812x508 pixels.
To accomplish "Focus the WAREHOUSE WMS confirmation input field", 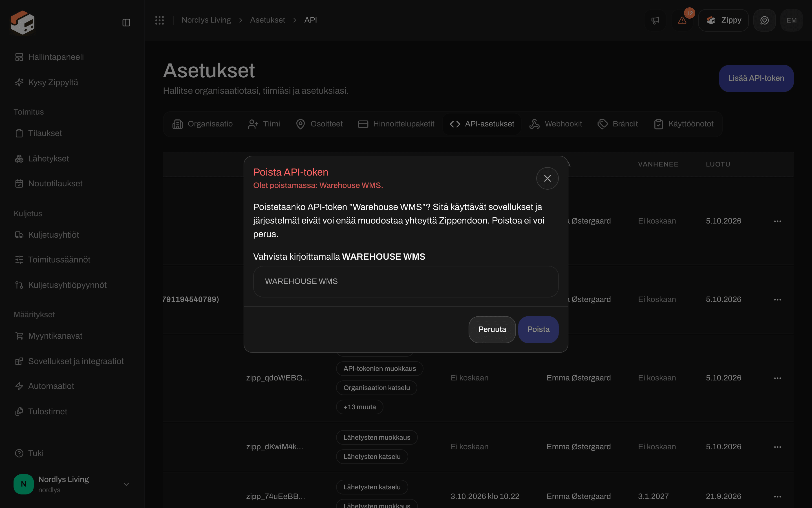I will pos(406,282).
